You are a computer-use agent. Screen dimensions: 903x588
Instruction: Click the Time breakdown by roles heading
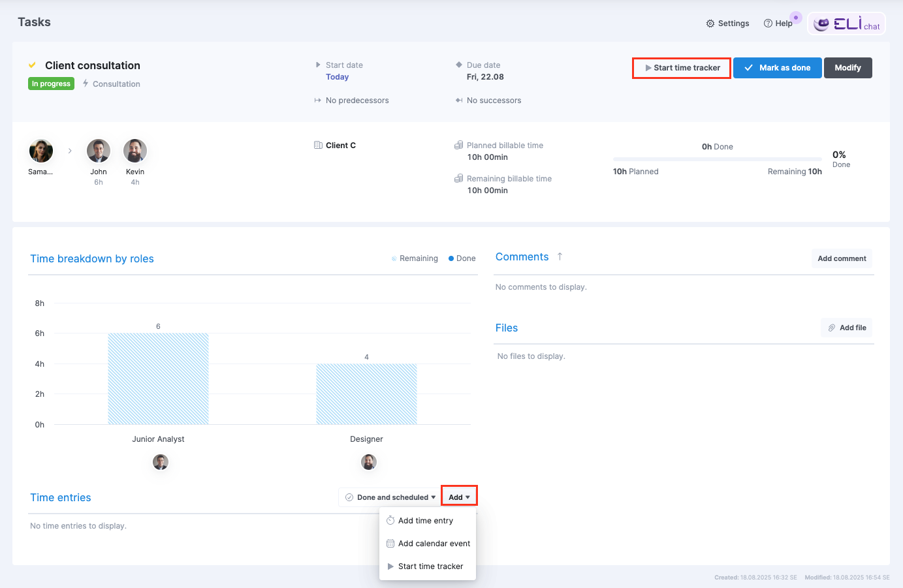(x=92, y=259)
